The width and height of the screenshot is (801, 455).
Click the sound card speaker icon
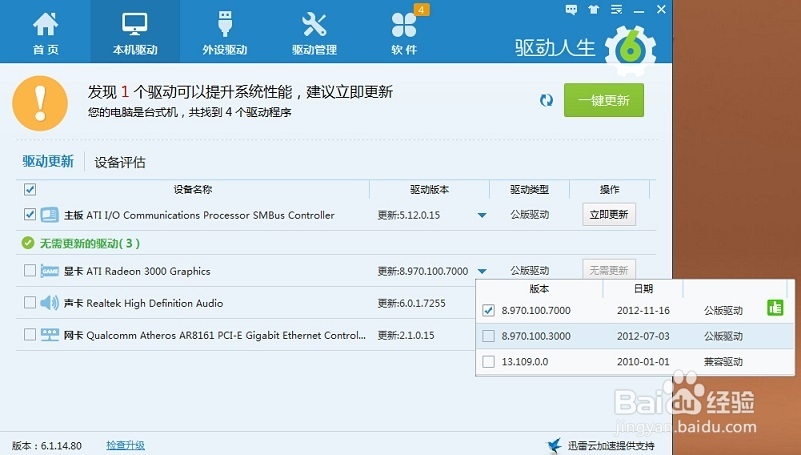(x=50, y=303)
